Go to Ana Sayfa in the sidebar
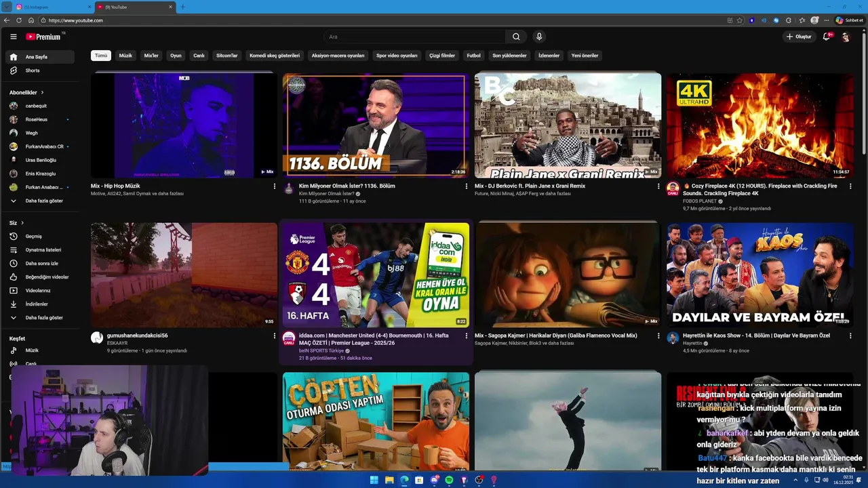868x488 pixels. (40, 57)
